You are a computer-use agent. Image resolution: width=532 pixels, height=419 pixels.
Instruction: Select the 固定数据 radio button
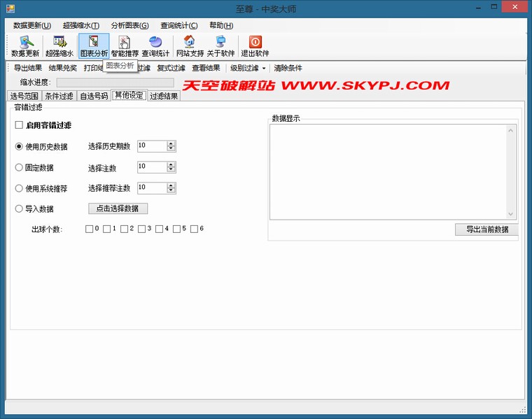point(20,168)
